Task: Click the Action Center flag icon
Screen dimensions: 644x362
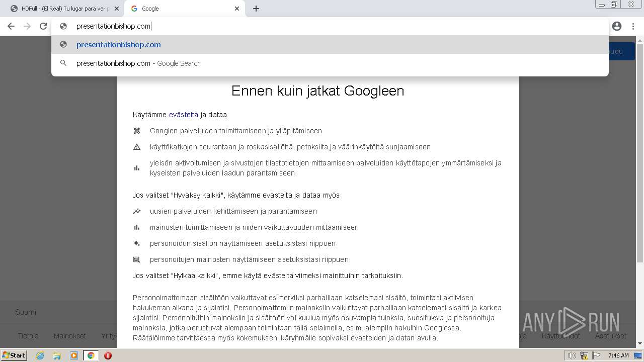Action: (x=595, y=355)
